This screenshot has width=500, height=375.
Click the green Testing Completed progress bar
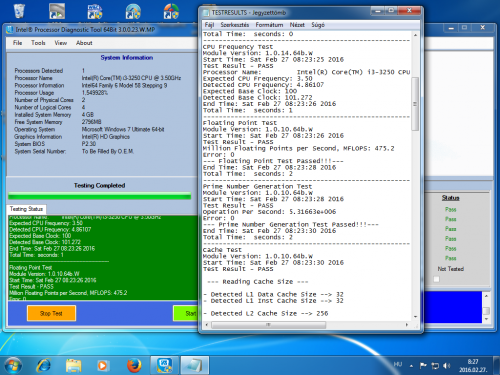99,196
